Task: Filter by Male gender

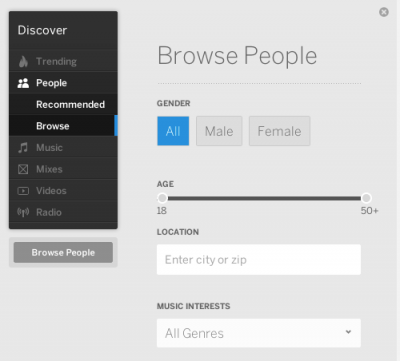Action: pyautogui.click(x=219, y=131)
